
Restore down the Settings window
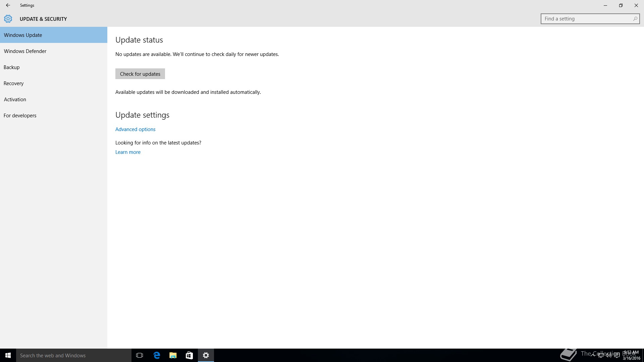coord(621,5)
